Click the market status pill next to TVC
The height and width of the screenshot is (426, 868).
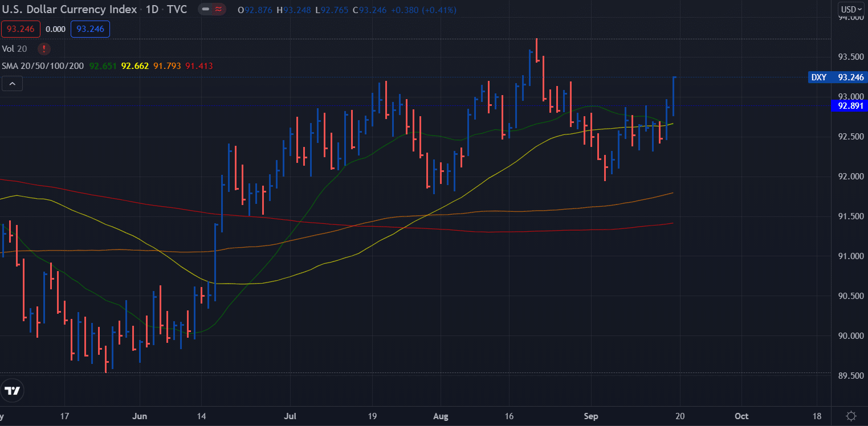pos(211,10)
